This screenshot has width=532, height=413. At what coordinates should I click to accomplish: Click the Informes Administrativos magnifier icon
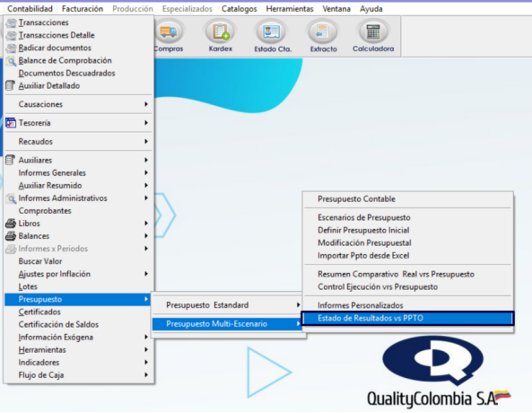[x=11, y=198]
